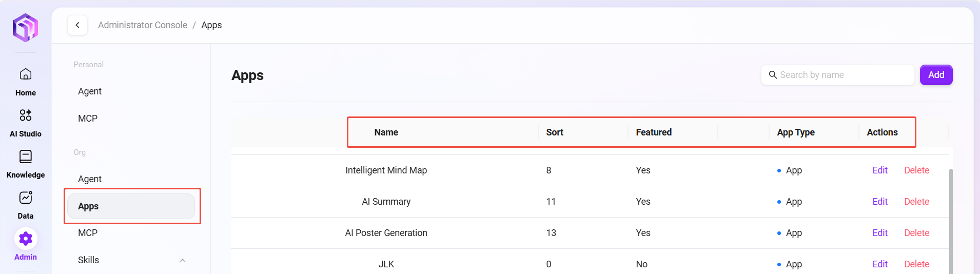Viewport: 980px width, 274px height.
Task: Collapse the Skills menu chevron
Action: pos(183,261)
